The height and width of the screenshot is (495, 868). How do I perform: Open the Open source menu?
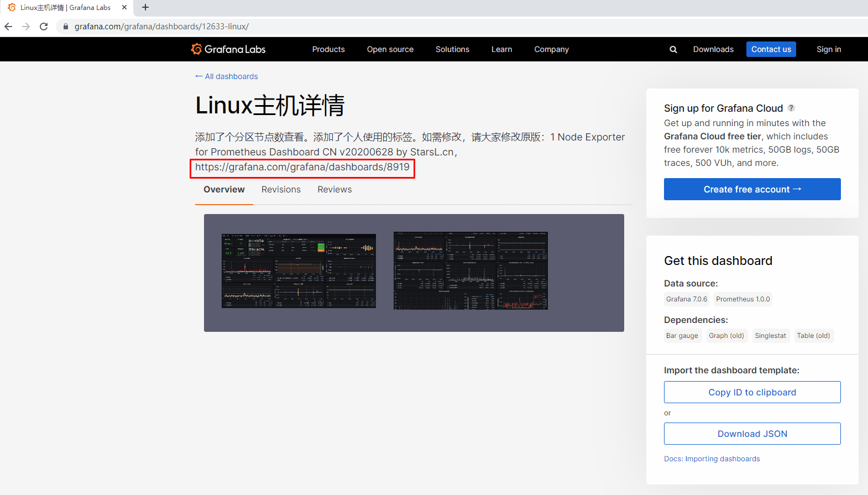390,49
